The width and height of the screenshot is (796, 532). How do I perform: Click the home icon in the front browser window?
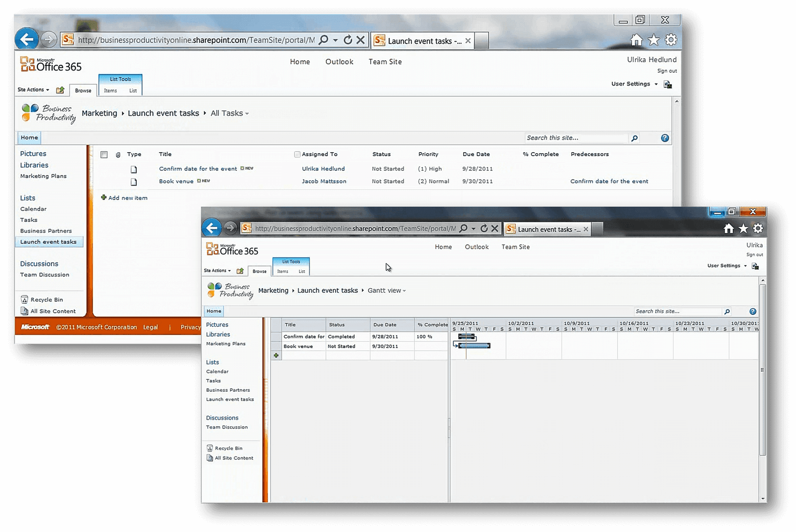[x=729, y=228]
